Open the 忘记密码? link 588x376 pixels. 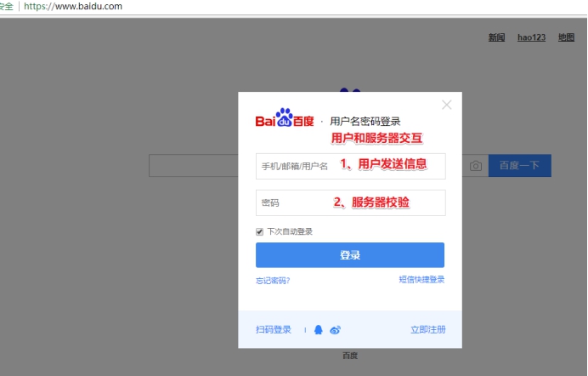(273, 281)
